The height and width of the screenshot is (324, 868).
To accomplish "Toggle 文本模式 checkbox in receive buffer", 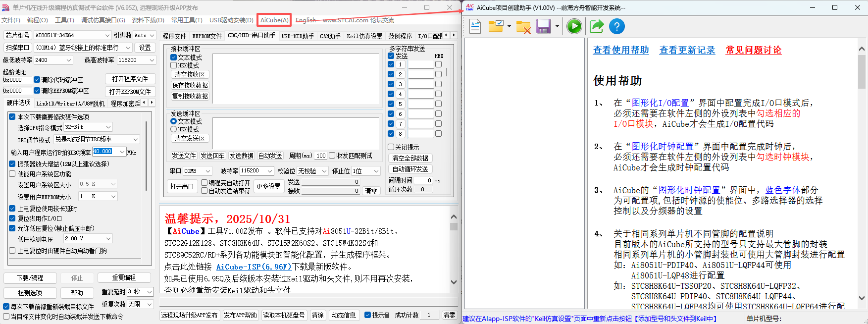I will [x=174, y=57].
